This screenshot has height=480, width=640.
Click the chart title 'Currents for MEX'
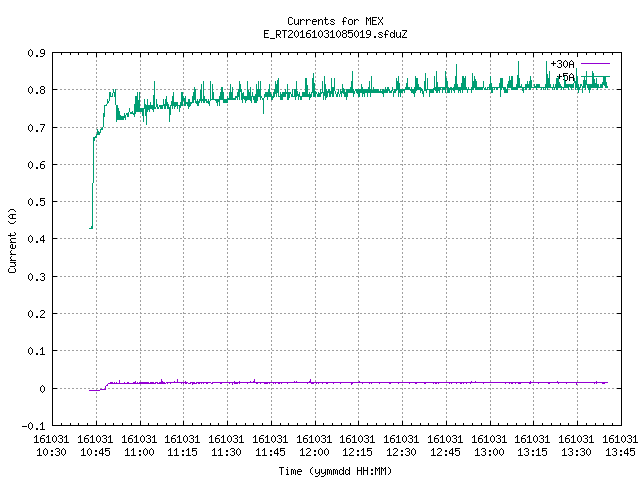point(335,21)
